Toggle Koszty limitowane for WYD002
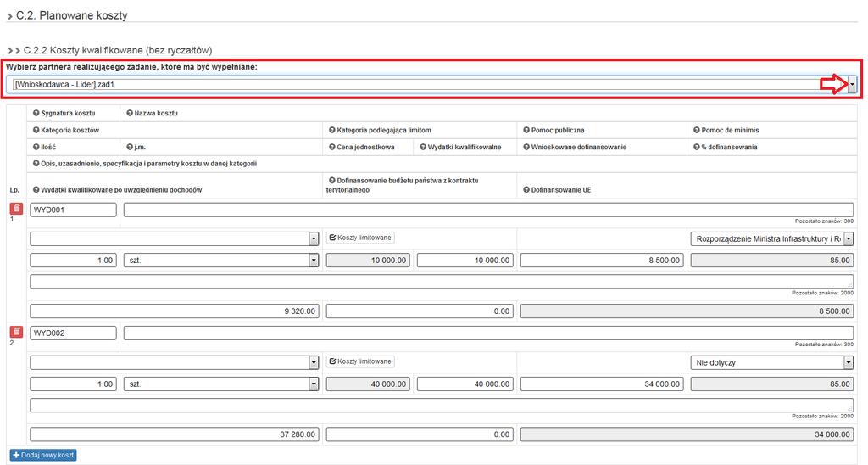 (360, 361)
